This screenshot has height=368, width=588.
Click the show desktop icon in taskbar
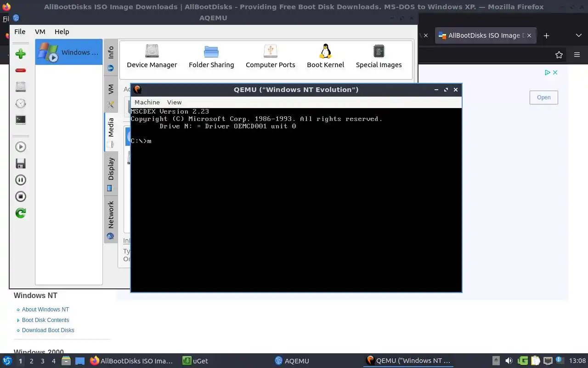pos(80,361)
